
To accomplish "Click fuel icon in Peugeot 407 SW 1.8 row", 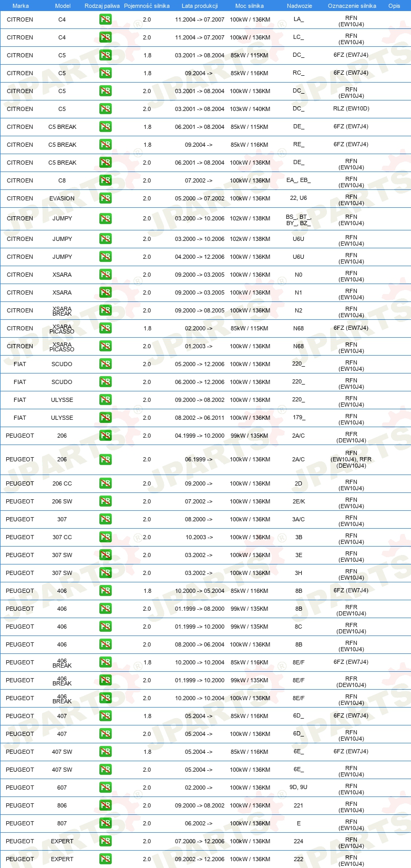I will pyautogui.click(x=106, y=752).
